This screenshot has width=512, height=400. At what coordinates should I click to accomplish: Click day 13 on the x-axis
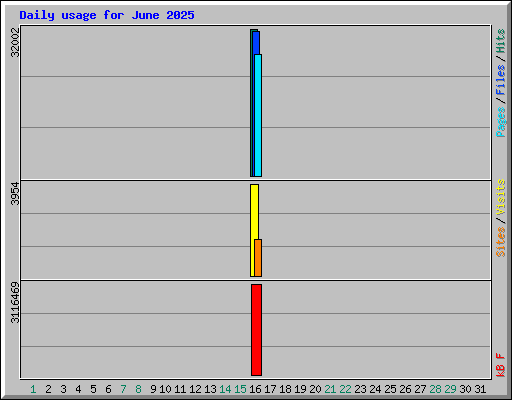210,389
